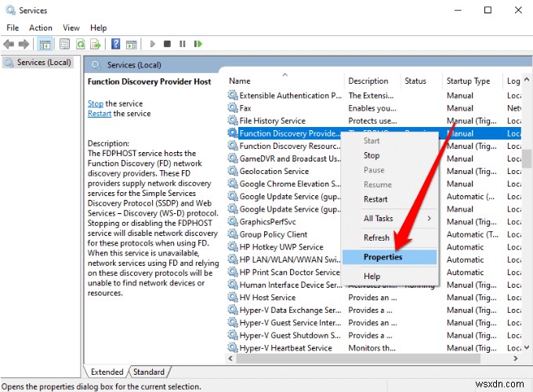This screenshot has height=392, width=533.
Task: Expand All Tasks submenu
Action: [x=390, y=219]
